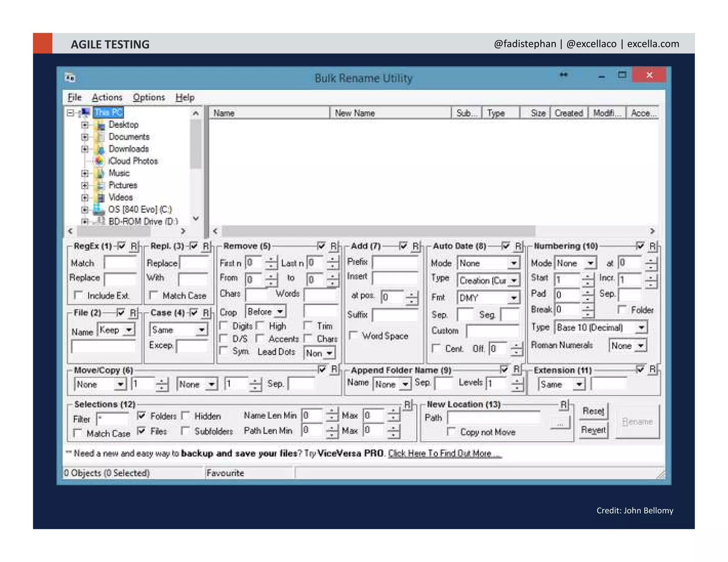Click the Prefix input field in Add (7)
This screenshot has width=728, height=562.
point(395,262)
